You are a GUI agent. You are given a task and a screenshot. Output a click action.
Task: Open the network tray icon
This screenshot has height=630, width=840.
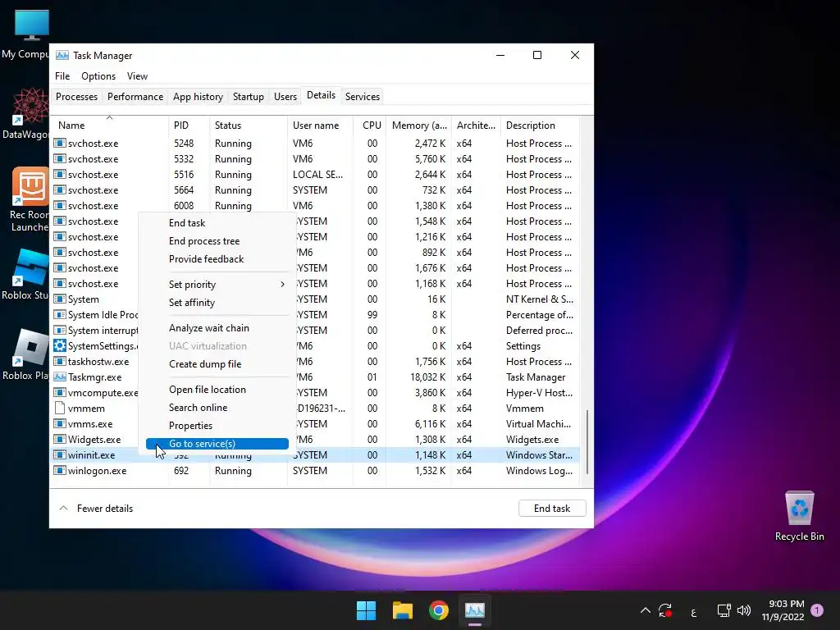724,610
